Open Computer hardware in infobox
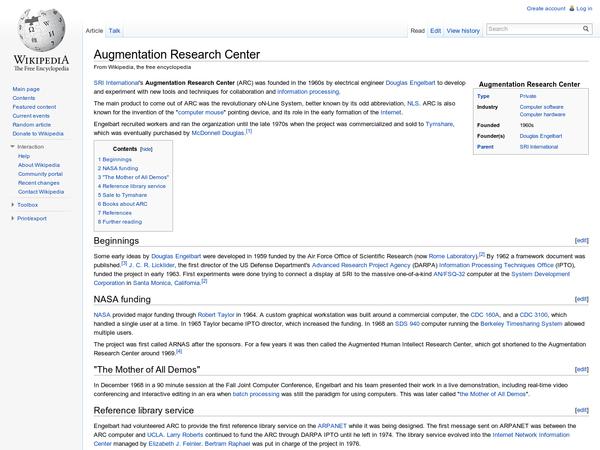 542,114
